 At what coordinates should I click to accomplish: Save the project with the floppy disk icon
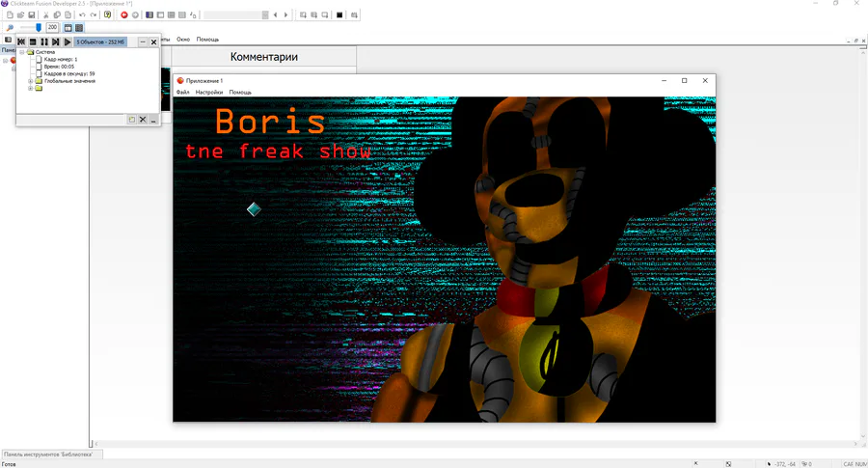tap(32, 14)
